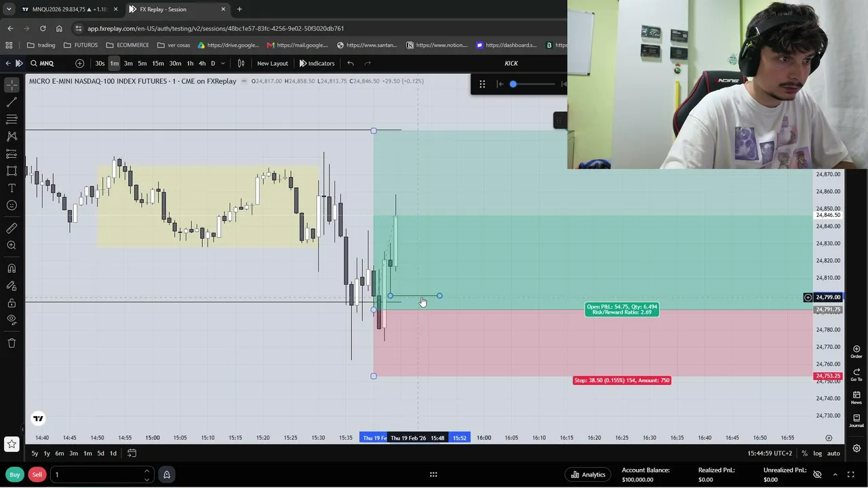Set the chart range to 5y
The image size is (868, 488).
click(35, 453)
